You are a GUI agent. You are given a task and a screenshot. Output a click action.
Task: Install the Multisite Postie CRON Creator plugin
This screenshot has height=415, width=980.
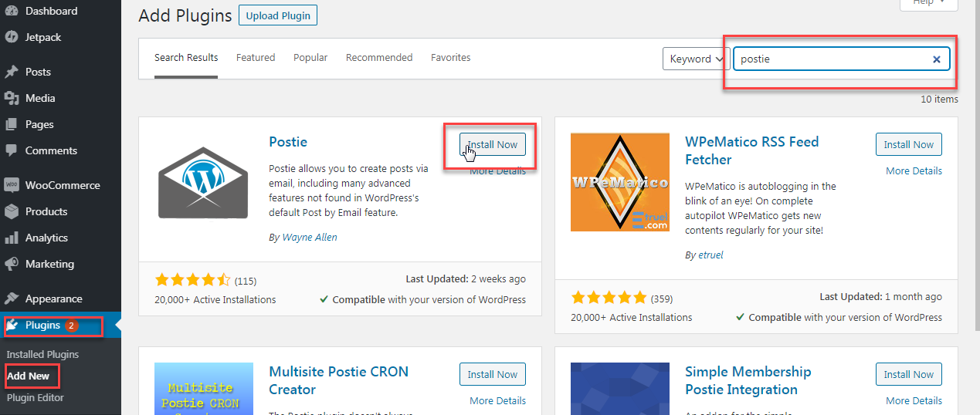493,374
